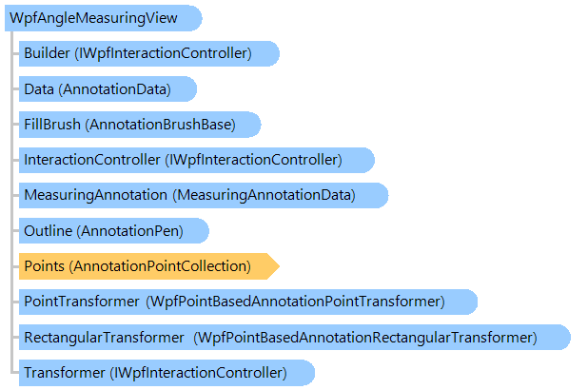This screenshot has width=588, height=390.
Task: Select the InteractionController property node
Action: [x=197, y=160]
